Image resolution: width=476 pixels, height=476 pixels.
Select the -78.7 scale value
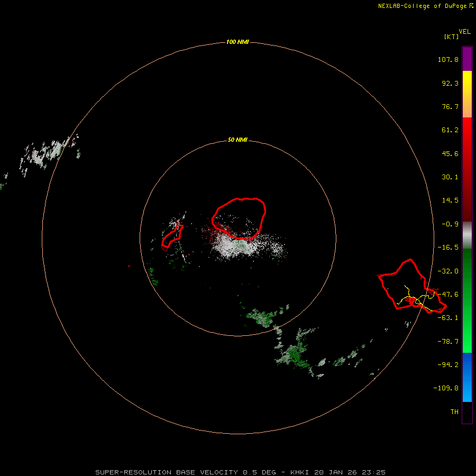pyautogui.click(x=448, y=342)
